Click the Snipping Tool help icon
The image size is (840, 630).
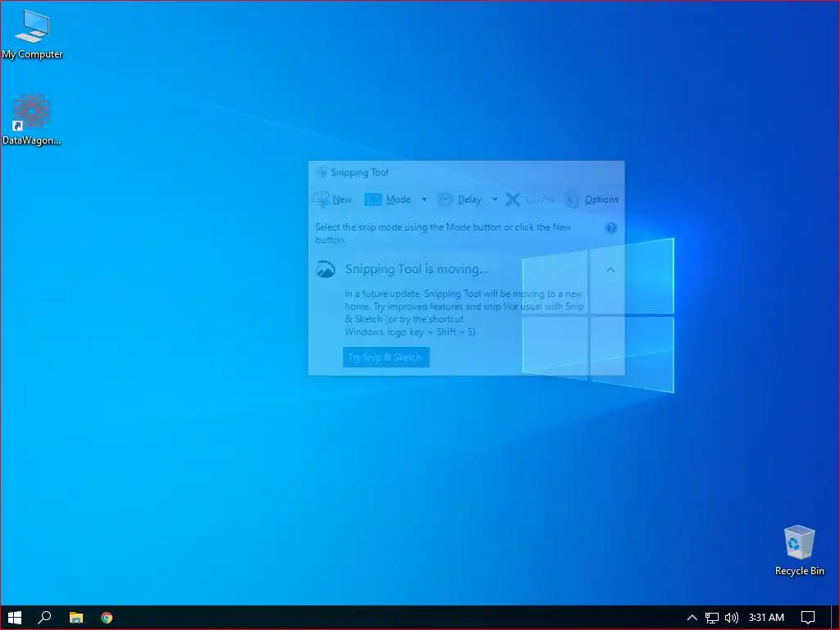coord(610,228)
